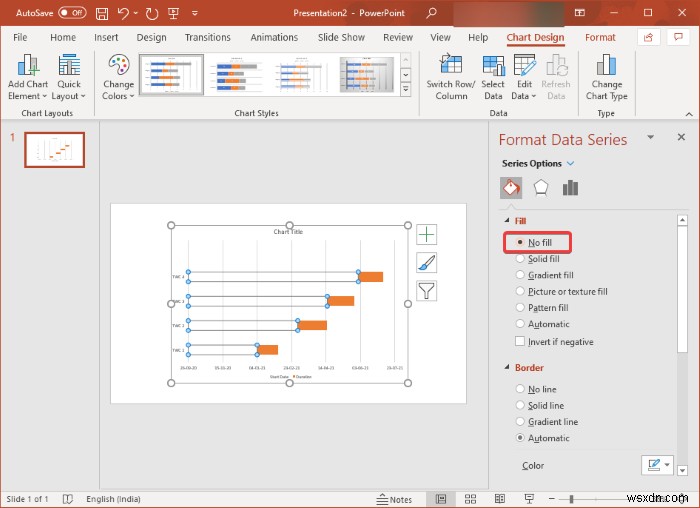Click the Save icon in title bar

[x=102, y=13]
